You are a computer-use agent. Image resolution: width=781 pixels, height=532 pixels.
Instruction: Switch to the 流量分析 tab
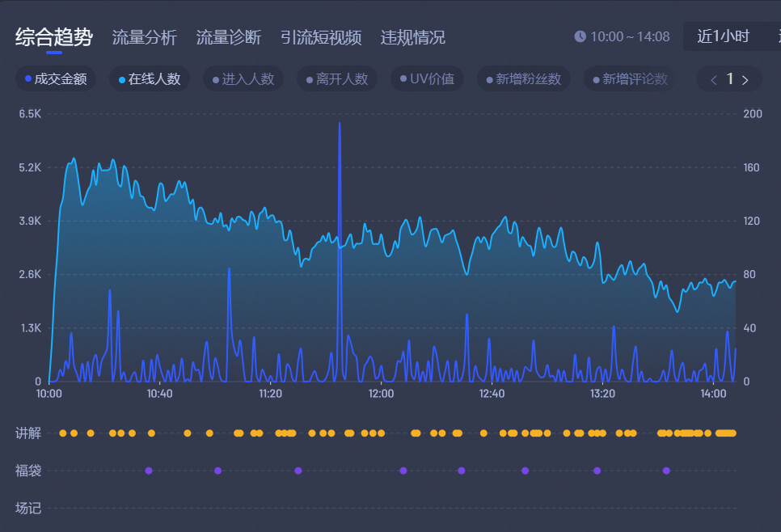[144, 36]
